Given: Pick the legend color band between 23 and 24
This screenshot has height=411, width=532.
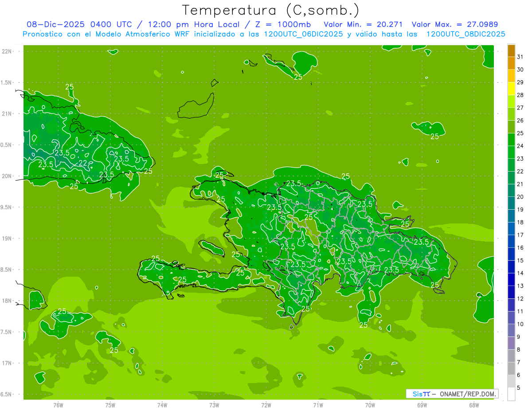Looking at the screenshot, I should [x=511, y=152].
